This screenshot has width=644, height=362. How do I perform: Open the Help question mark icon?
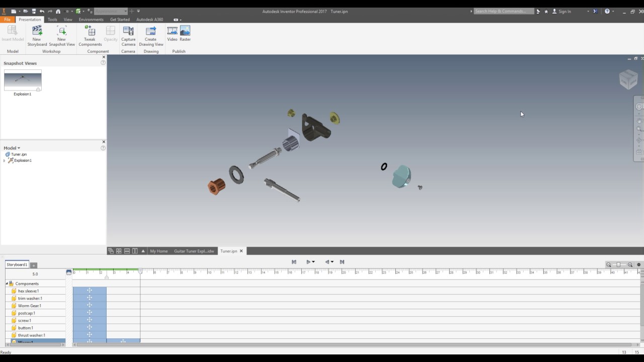pos(607,11)
